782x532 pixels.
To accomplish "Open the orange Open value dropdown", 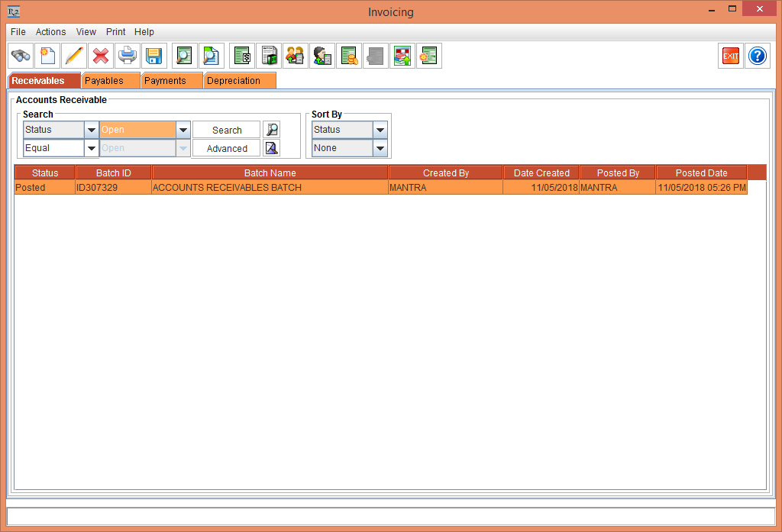I will 183,130.
